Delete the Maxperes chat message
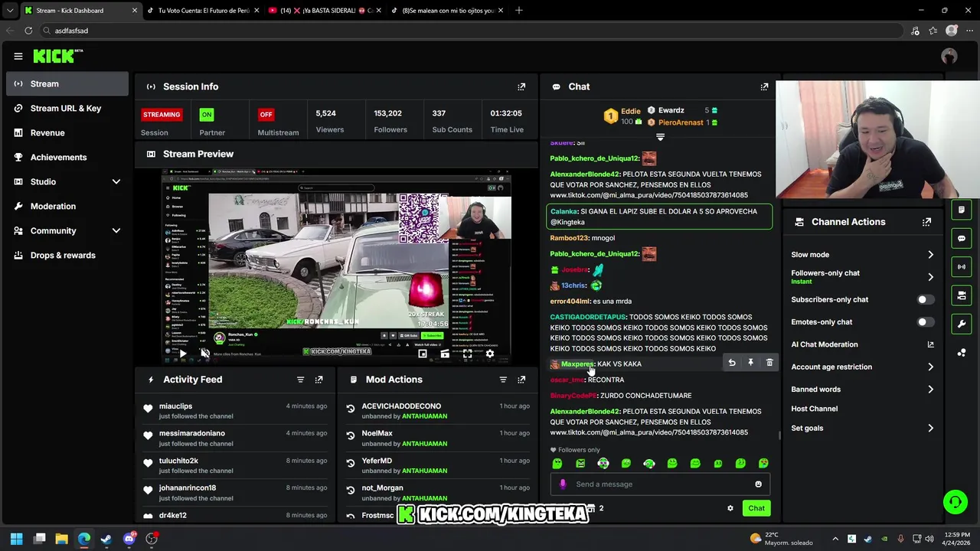The image size is (980, 551). coord(769,363)
